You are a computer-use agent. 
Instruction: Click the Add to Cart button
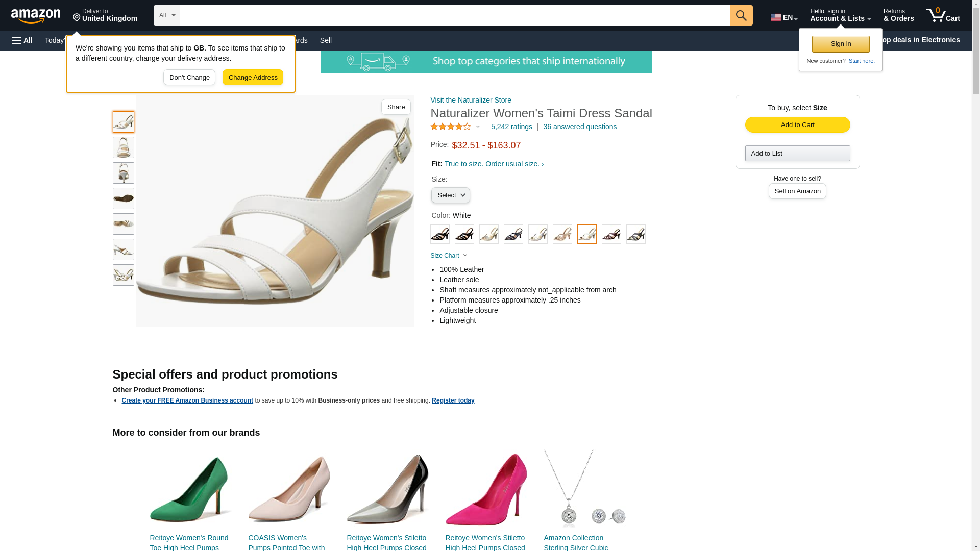tap(797, 125)
